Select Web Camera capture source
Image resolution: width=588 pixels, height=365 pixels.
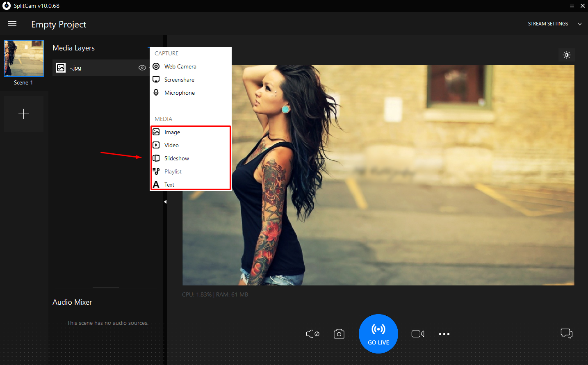[x=180, y=66]
